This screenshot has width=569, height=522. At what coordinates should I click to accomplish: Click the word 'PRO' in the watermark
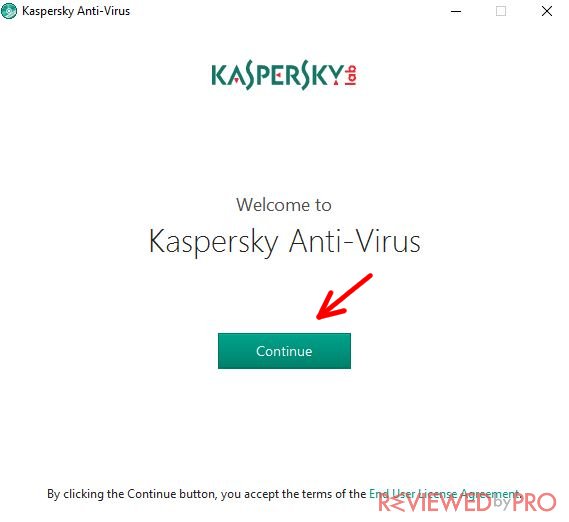point(535,503)
